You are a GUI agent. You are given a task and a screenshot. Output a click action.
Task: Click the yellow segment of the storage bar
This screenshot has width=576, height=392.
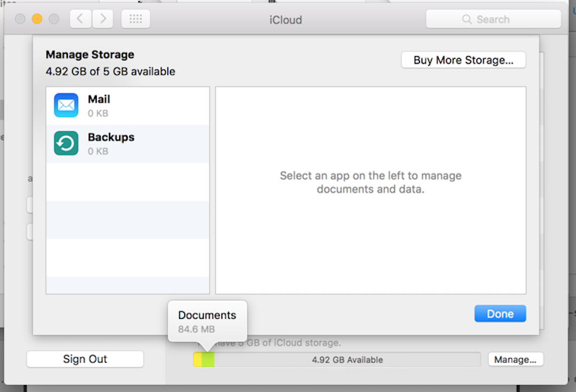(198, 359)
